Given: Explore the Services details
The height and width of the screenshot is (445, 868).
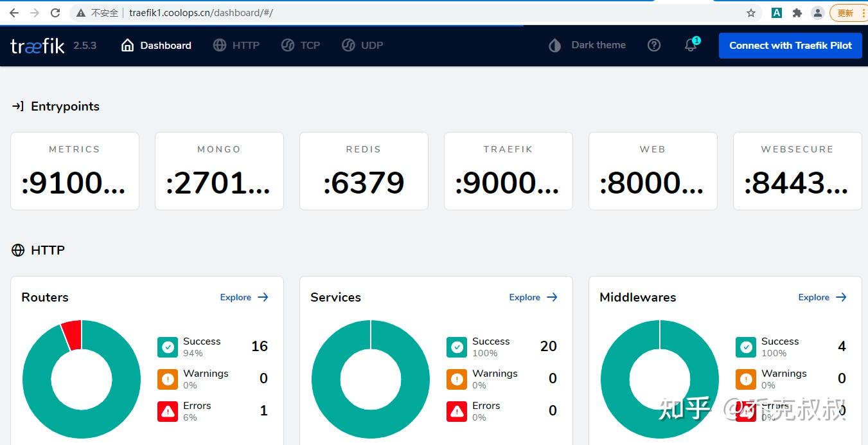Looking at the screenshot, I should 533,297.
